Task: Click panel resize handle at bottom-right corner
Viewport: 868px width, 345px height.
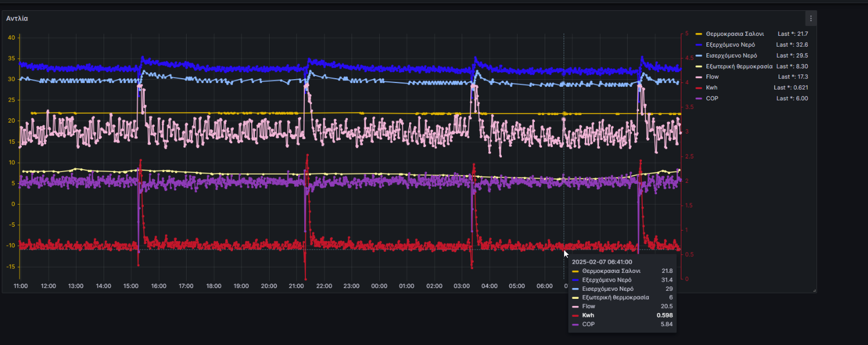Action: pos(814,291)
